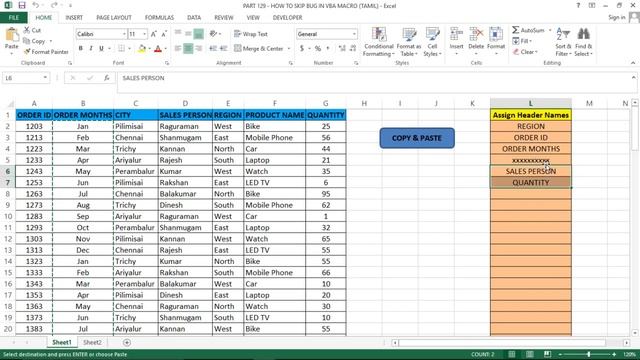Screen dimensions: 640x360
Task: Toggle Align Left
Action: click(x=178, y=49)
